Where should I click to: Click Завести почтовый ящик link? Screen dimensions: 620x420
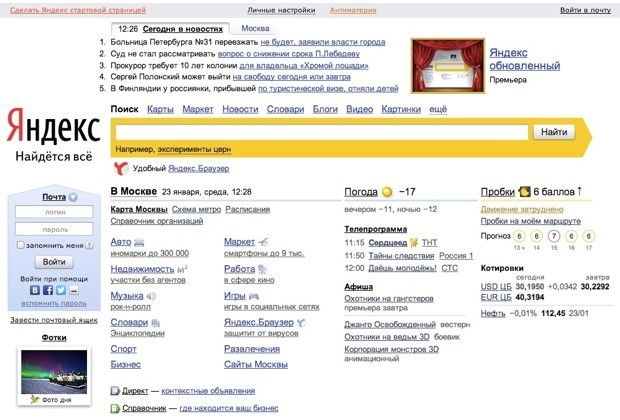54,320
